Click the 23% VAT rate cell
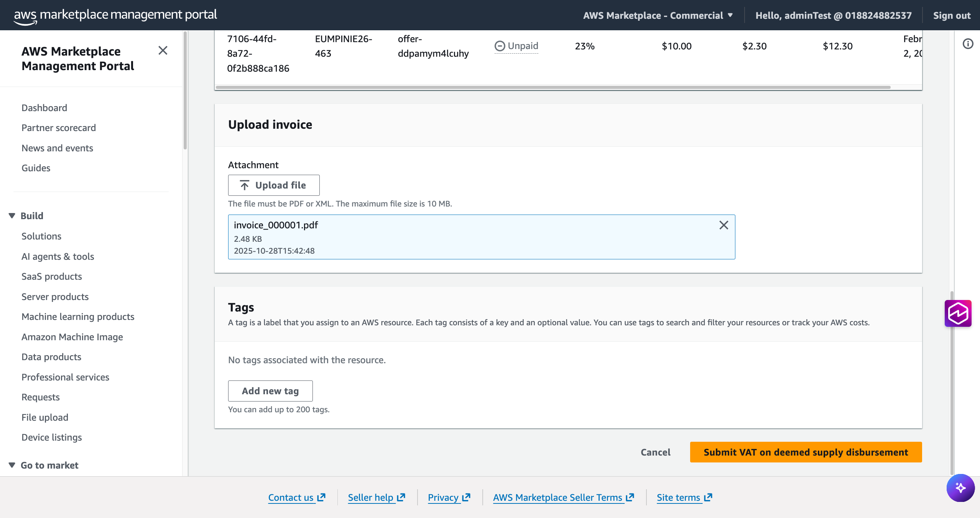Image resolution: width=980 pixels, height=518 pixels. tap(585, 46)
